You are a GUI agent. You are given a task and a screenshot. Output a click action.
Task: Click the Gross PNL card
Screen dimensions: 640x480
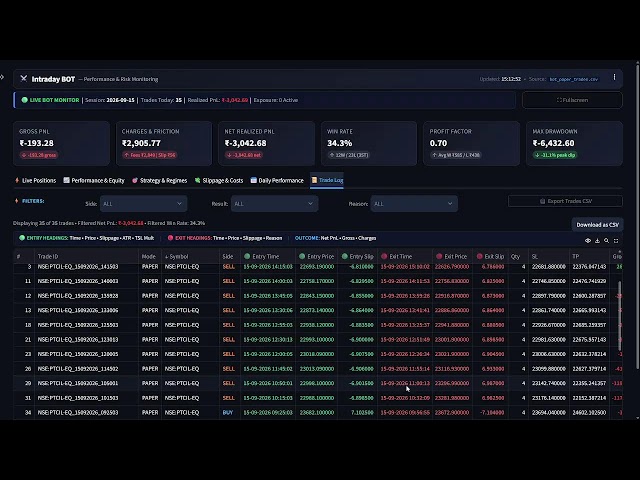(61, 143)
